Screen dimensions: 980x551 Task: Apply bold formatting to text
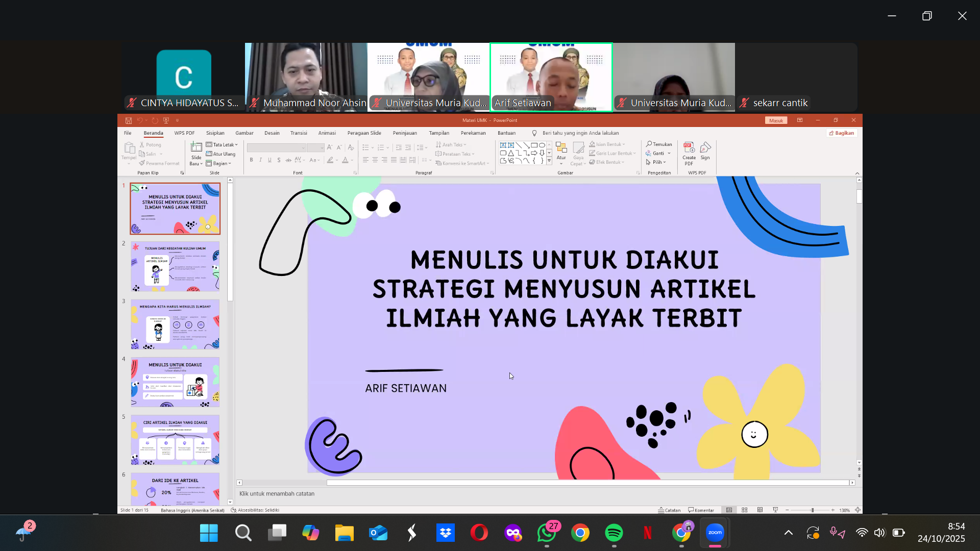[252, 160]
